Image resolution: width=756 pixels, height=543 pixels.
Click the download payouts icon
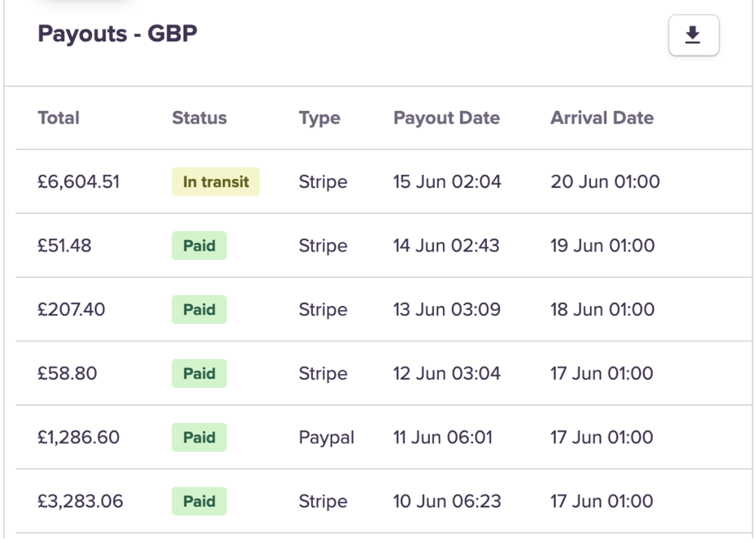(693, 36)
